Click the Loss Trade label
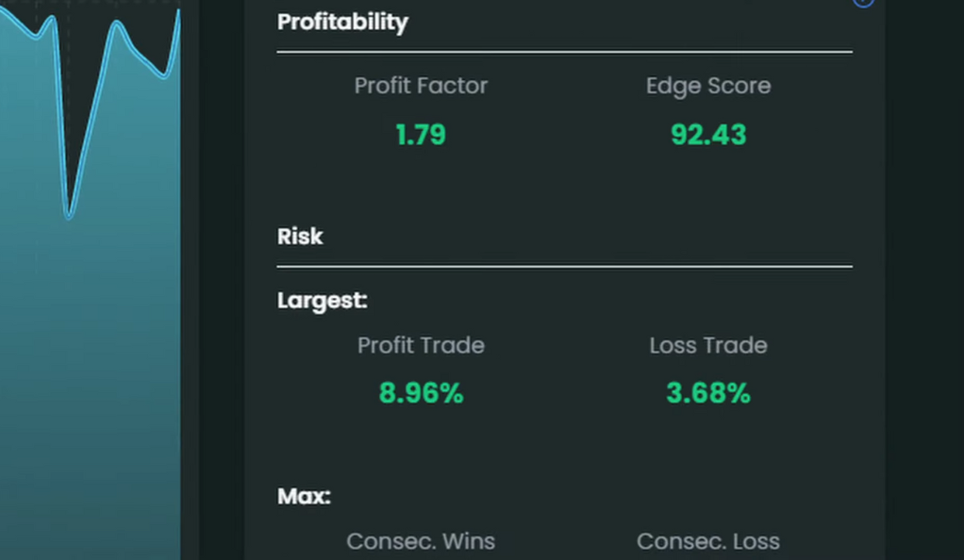The width and height of the screenshot is (964, 560). pos(708,345)
